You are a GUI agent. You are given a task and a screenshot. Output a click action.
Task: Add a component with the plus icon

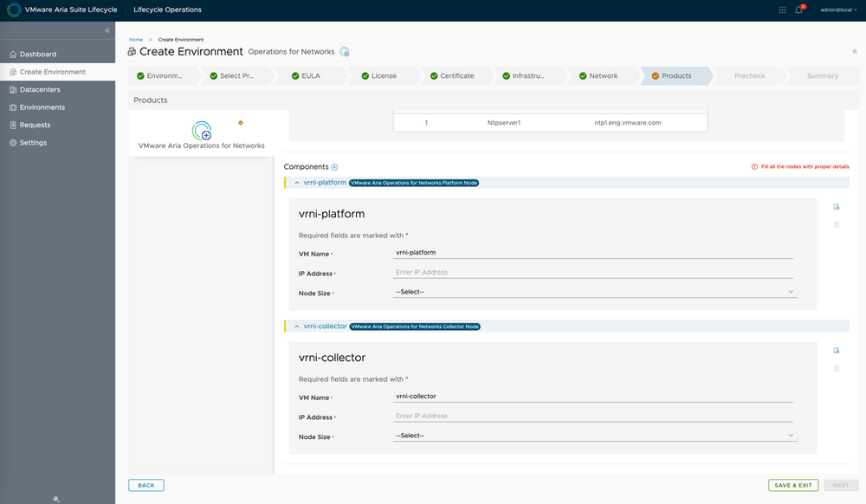pyautogui.click(x=335, y=166)
